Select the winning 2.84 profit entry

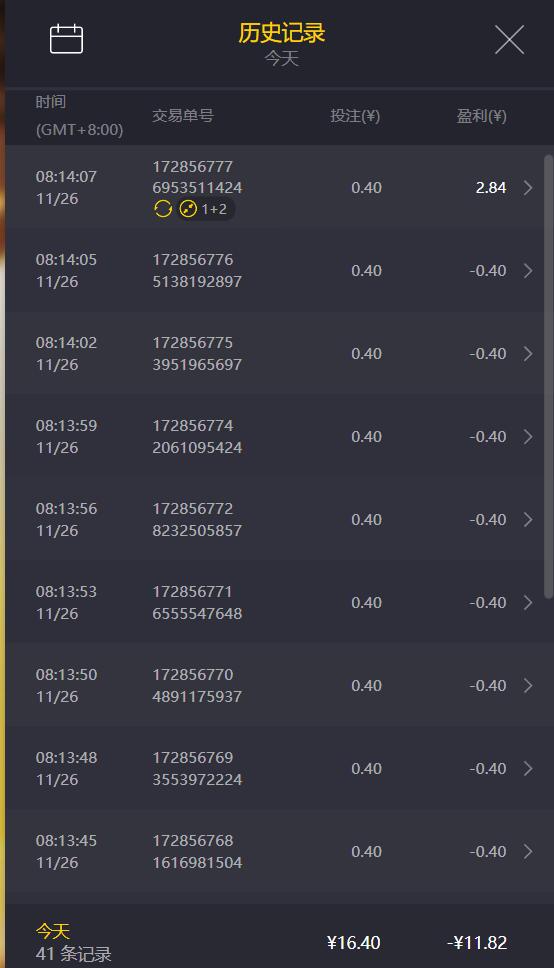[491, 188]
